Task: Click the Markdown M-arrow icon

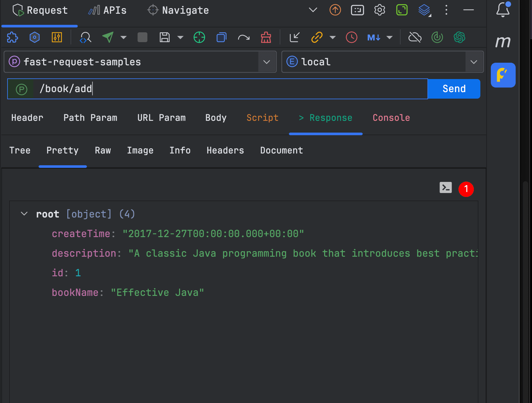Action: 374,37
